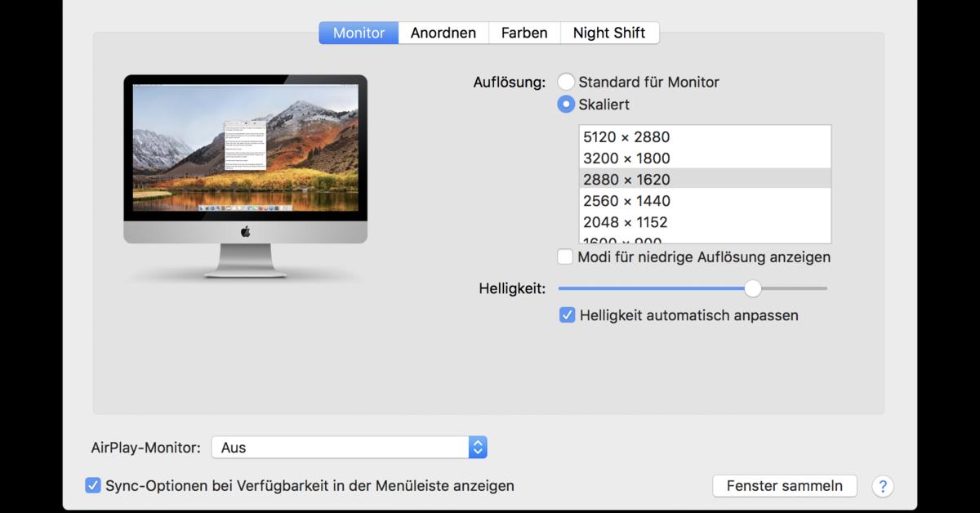Open the AirPlay-Monitor dropdown

[349, 447]
